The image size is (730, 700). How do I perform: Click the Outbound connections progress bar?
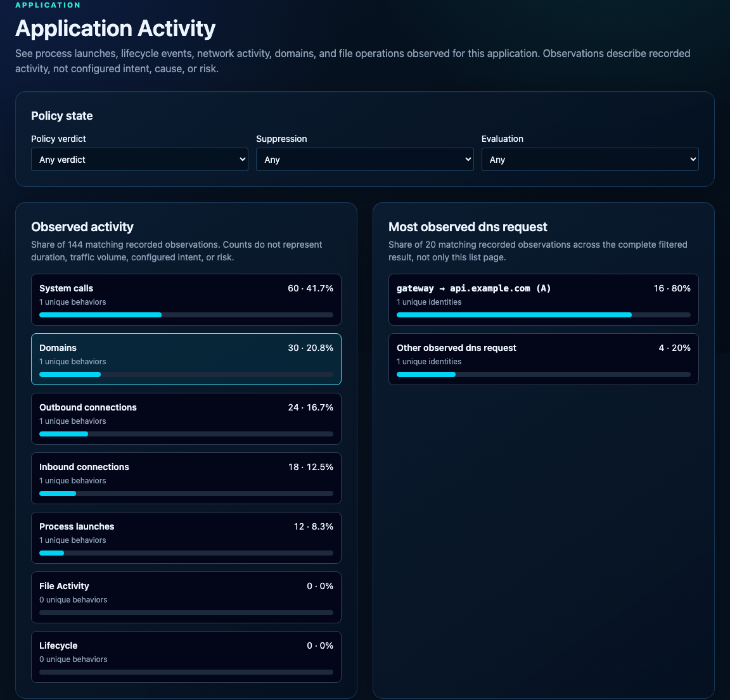tap(186, 434)
